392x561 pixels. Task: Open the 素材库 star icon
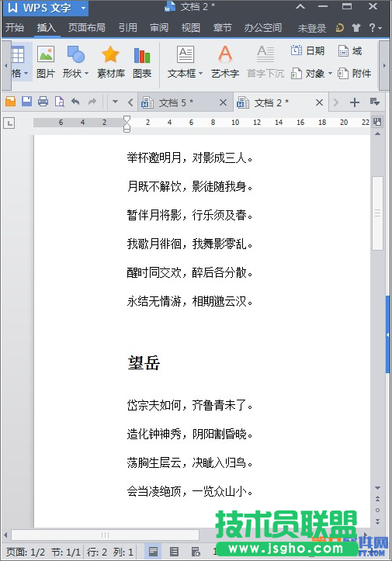coord(111,62)
